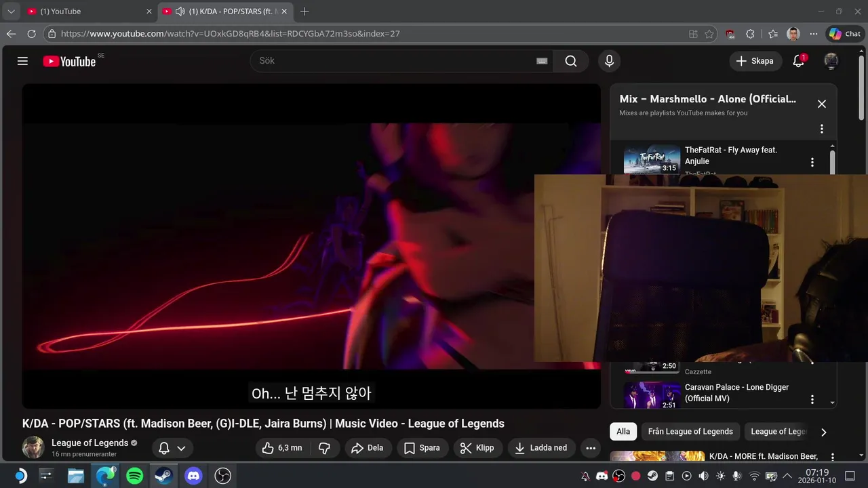Start voice search with the microphone
The image size is (868, 488).
(609, 61)
